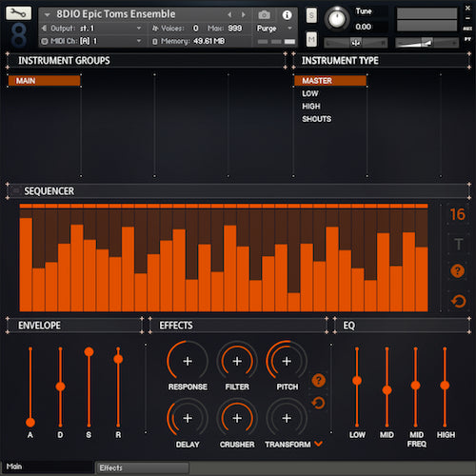Click the TRANSFORM knob plus icon
Screen dimensions: 476x476
point(287,418)
